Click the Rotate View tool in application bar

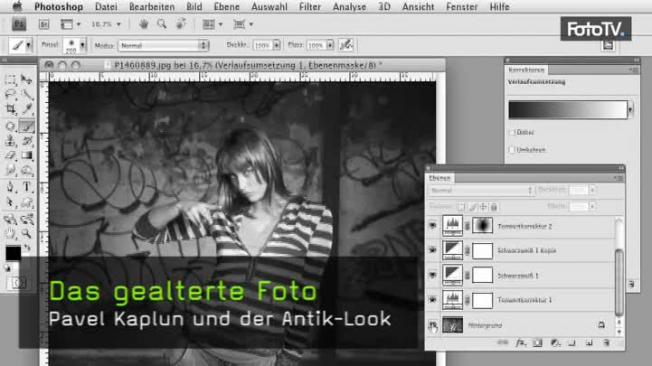point(181,24)
